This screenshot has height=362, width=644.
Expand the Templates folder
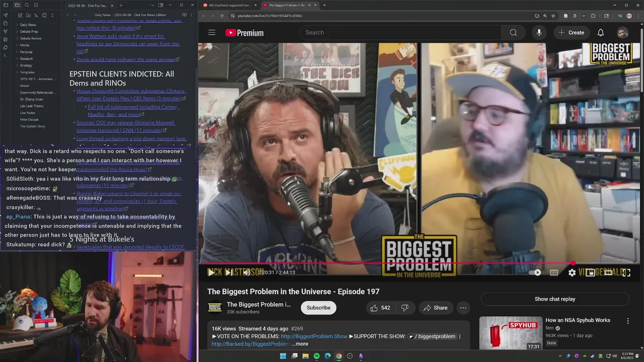tap(27, 72)
